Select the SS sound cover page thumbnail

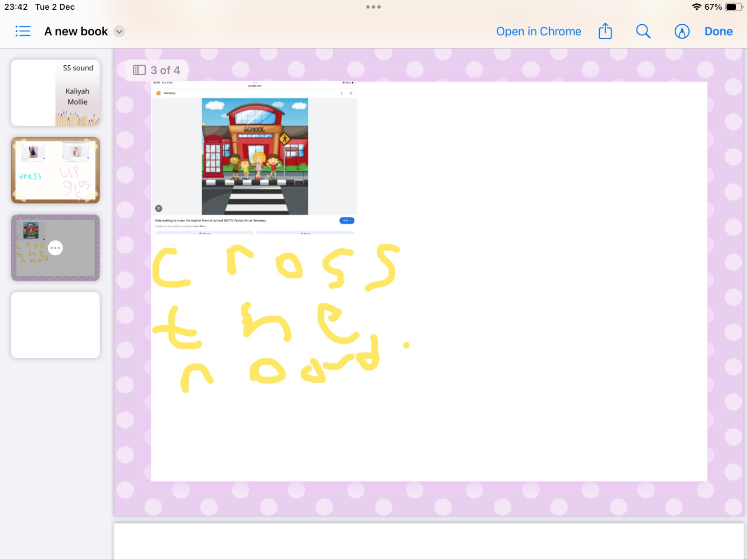tap(56, 92)
